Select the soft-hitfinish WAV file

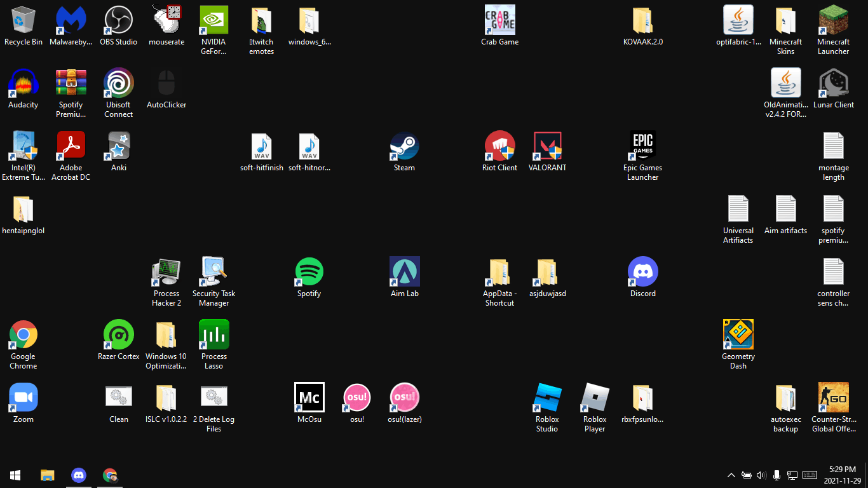click(x=262, y=146)
